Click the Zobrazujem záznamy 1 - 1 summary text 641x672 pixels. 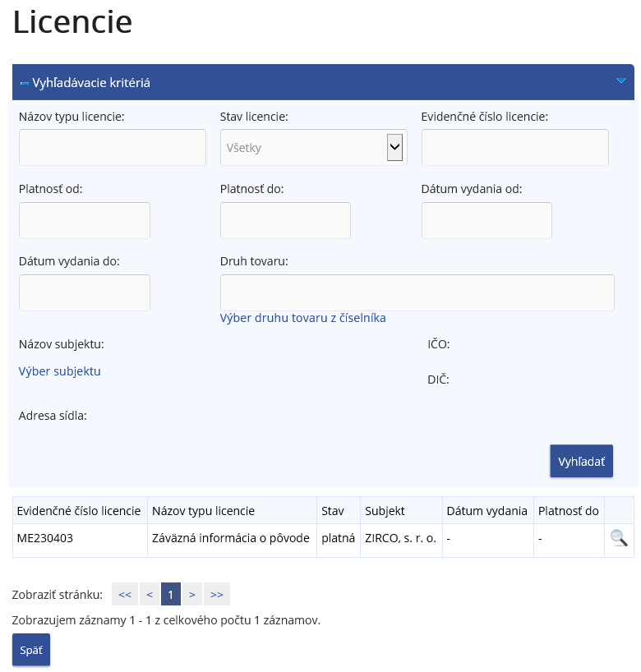[x=166, y=620]
